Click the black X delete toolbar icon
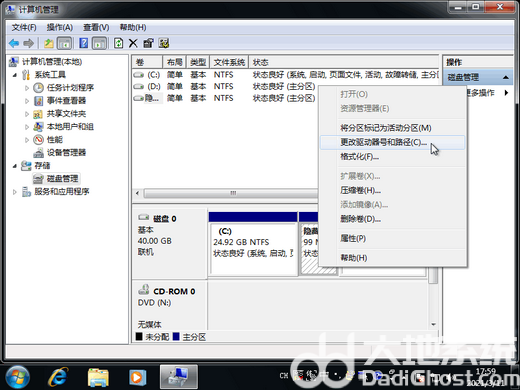 [133, 43]
